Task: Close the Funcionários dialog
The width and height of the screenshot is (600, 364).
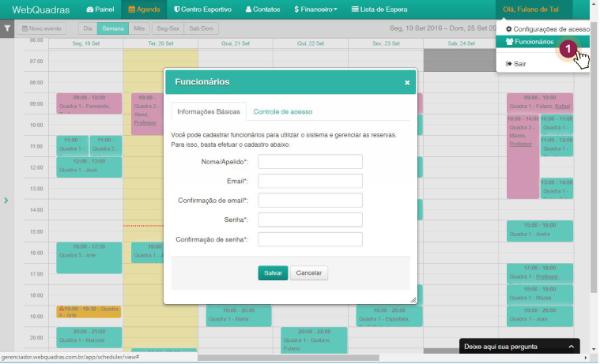Action: coord(407,82)
